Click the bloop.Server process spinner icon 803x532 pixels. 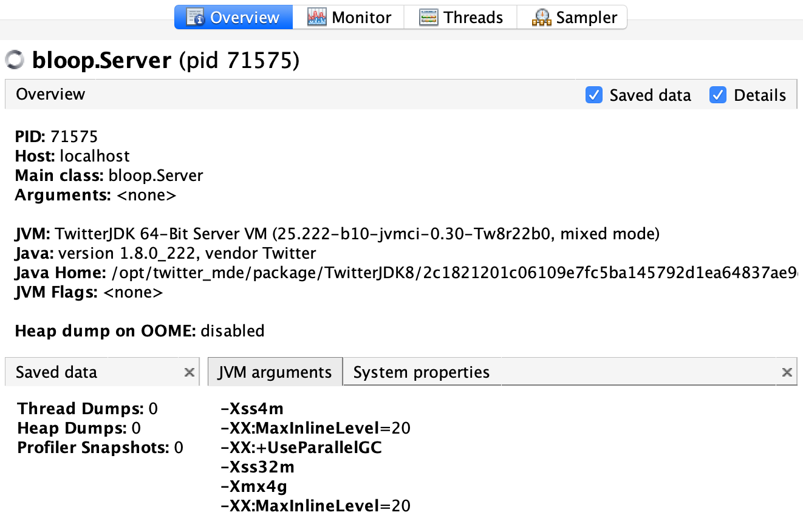click(13, 60)
